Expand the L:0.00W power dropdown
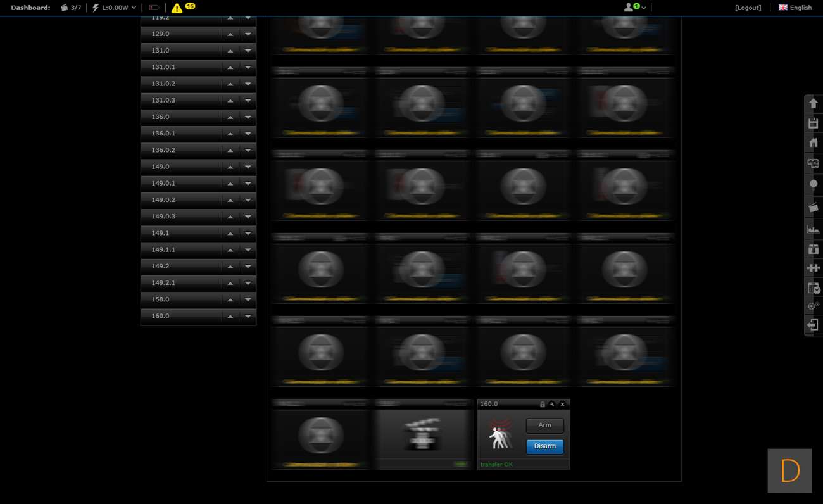Image resolution: width=823 pixels, height=504 pixels. point(114,8)
